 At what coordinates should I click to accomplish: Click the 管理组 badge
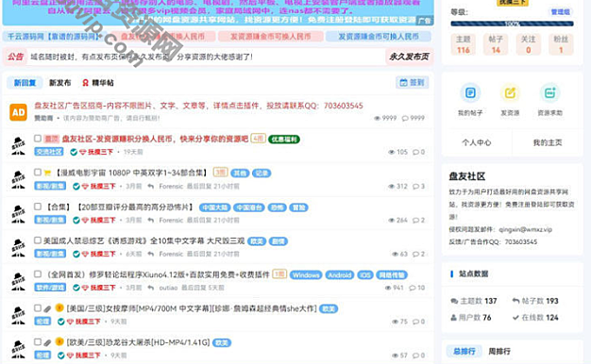pos(561,12)
